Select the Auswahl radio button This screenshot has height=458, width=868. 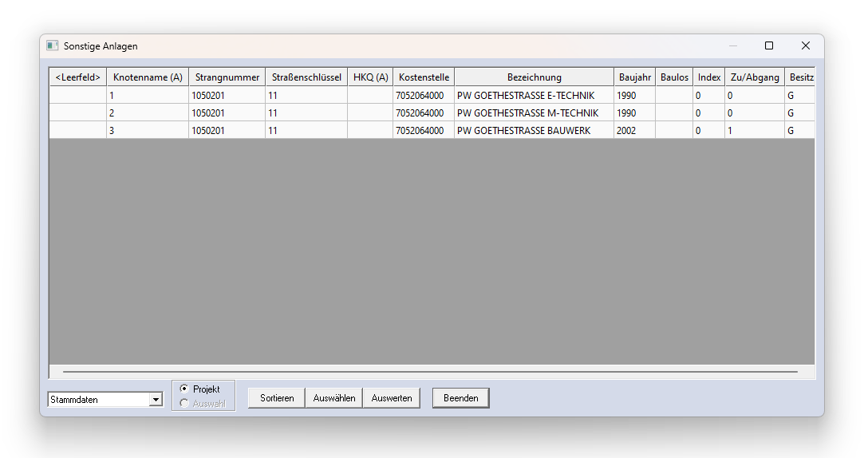click(185, 404)
